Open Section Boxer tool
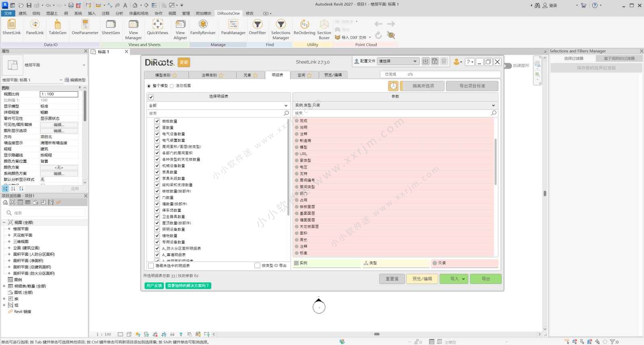This screenshot has width=644, height=345. (x=324, y=30)
